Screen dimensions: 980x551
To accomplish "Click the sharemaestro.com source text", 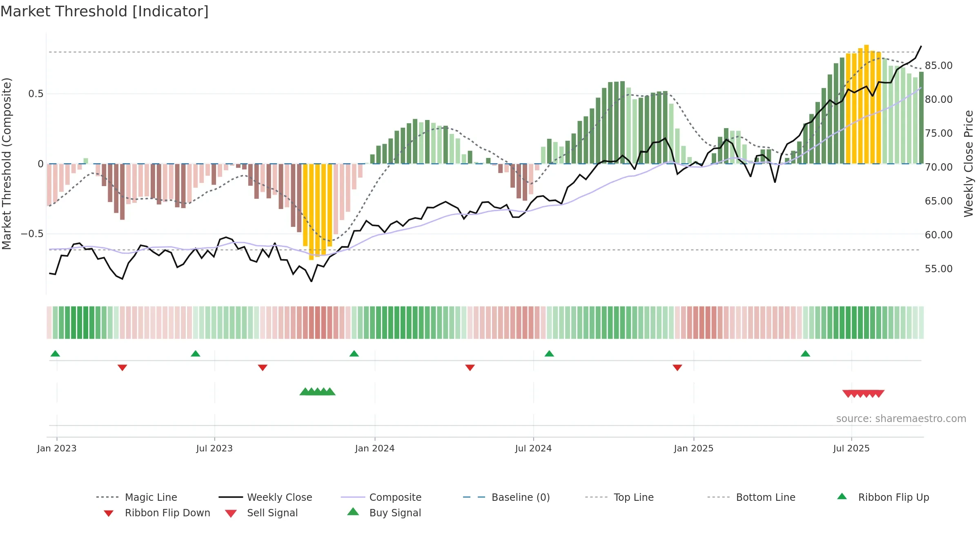I will 901,419.
